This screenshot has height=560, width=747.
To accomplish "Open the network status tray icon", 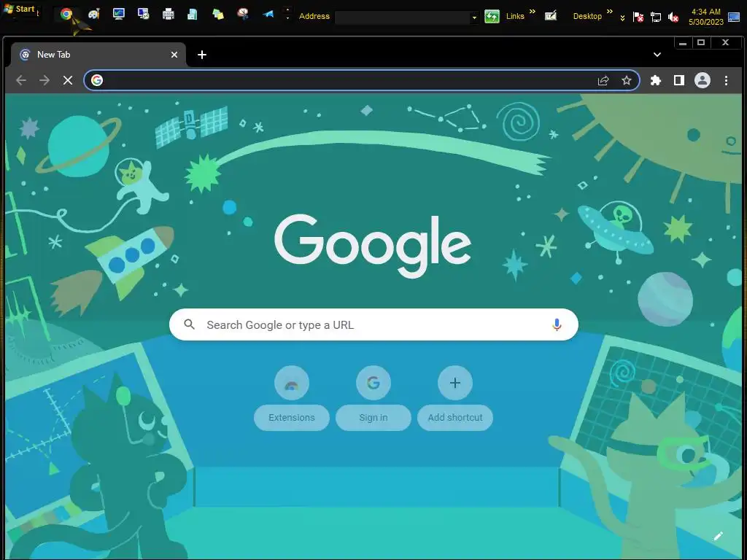I will tap(656, 17).
